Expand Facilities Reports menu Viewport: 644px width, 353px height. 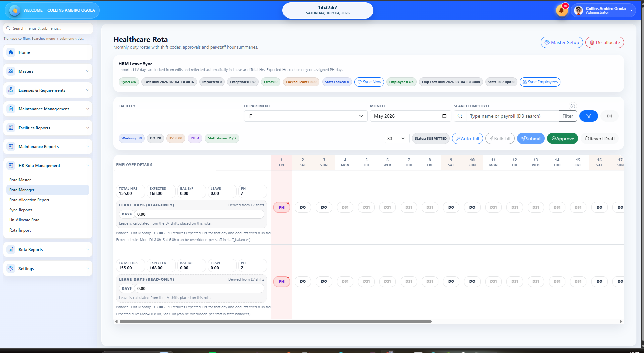tap(87, 128)
